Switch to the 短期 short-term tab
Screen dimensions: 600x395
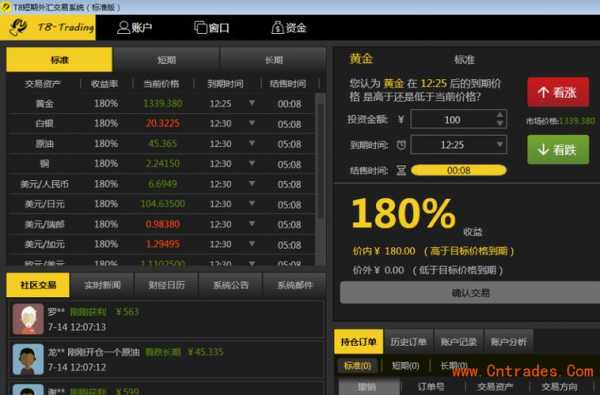(x=166, y=60)
